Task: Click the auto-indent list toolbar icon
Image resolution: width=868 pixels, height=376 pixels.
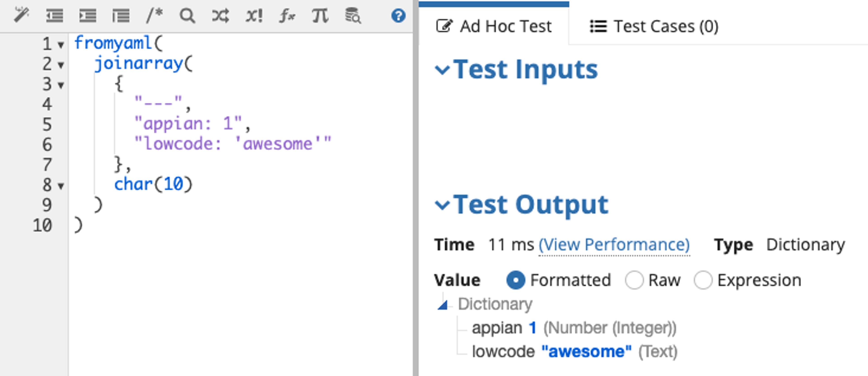Action: pyautogui.click(x=121, y=16)
